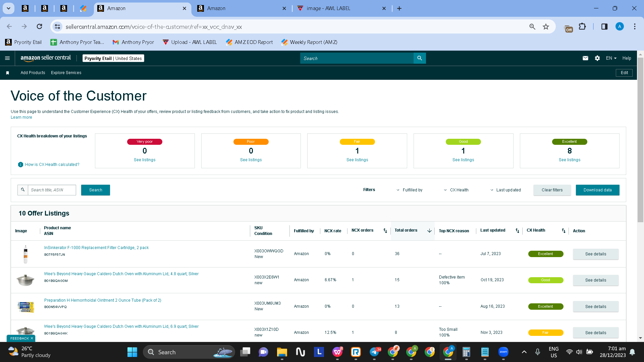
Task: Sort Total orders with the down arrow
Action: 429,231
